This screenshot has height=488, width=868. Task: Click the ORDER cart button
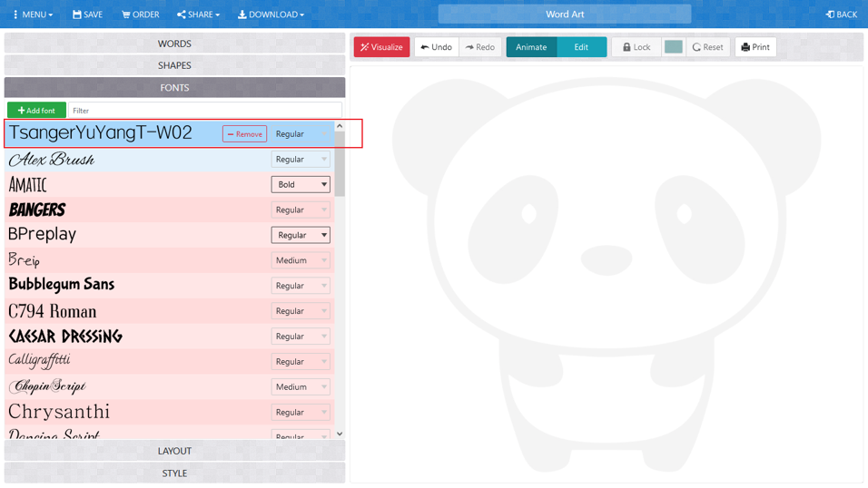141,15
